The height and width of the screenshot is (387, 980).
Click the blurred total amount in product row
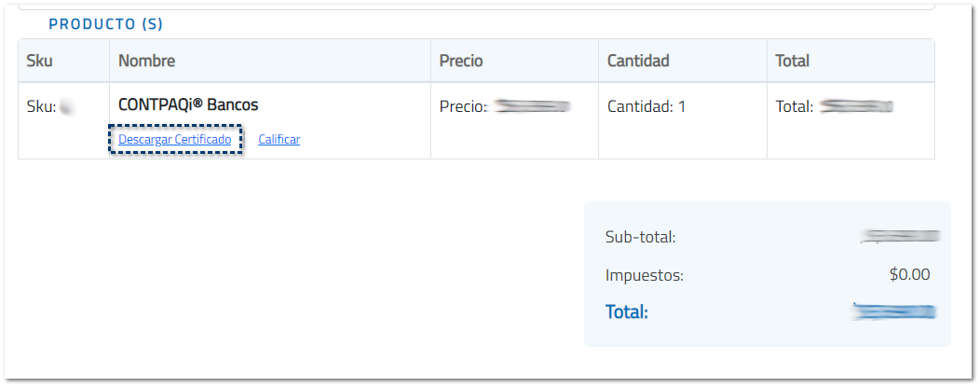pyautogui.click(x=856, y=107)
